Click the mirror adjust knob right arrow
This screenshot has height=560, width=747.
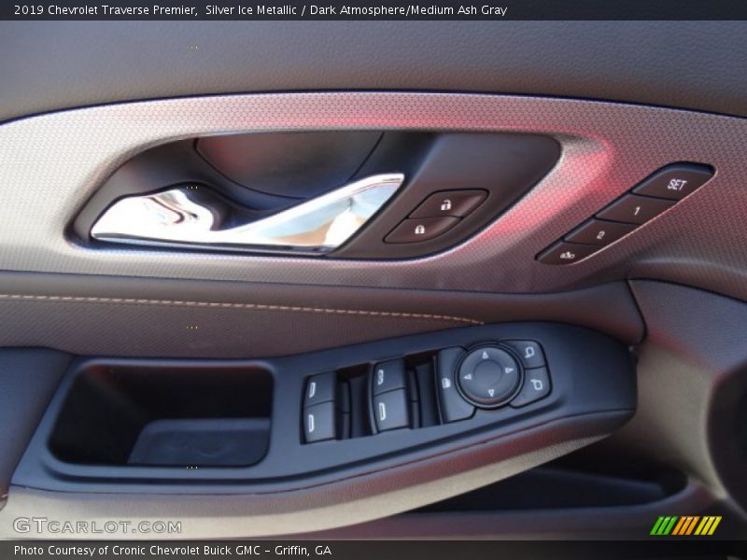[x=509, y=370]
